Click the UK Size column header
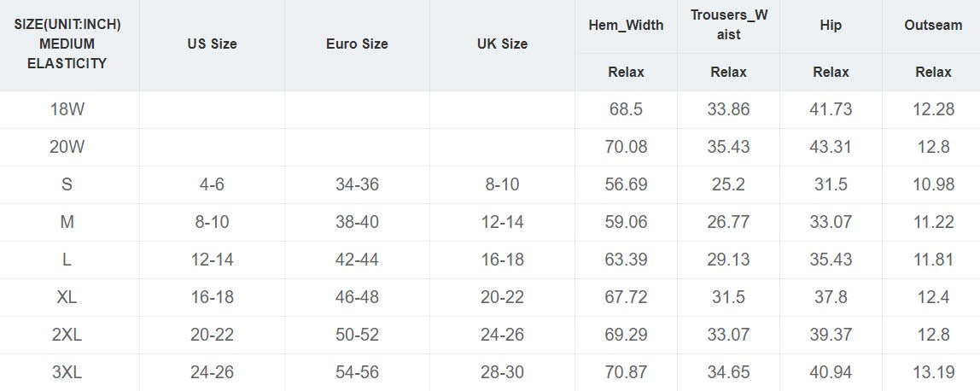The height and width of the screenshot is (391, 980). pyautogui.click(x=502, y=44)
